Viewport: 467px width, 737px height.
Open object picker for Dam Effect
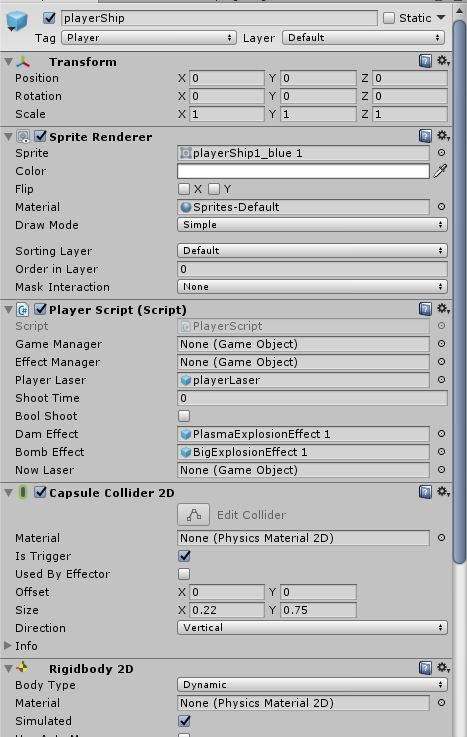tap(441, 434)
